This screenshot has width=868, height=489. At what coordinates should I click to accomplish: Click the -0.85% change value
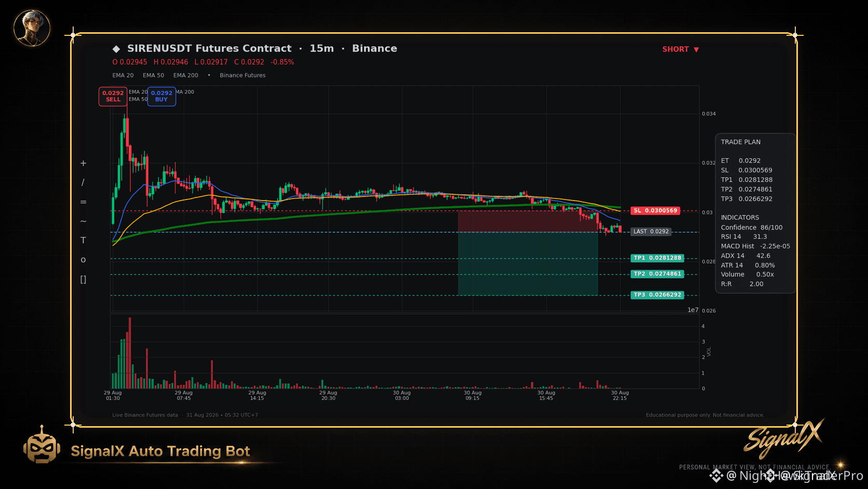(282, 62)
